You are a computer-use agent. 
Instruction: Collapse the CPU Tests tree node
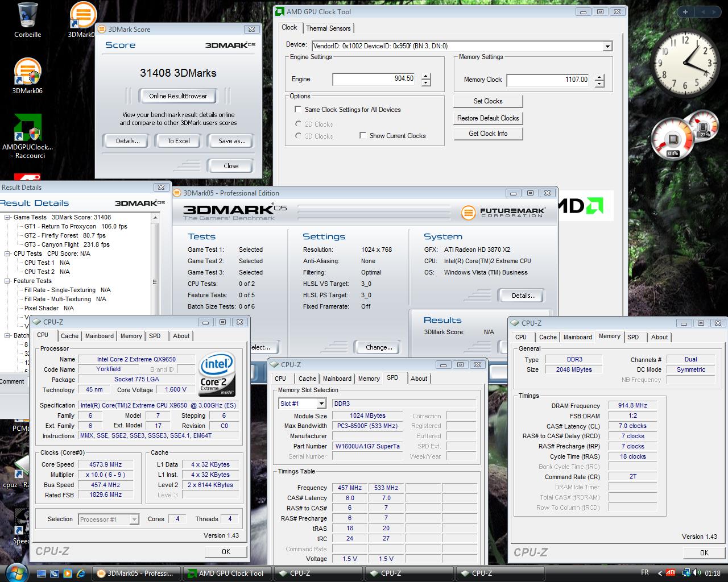point(7,253)
